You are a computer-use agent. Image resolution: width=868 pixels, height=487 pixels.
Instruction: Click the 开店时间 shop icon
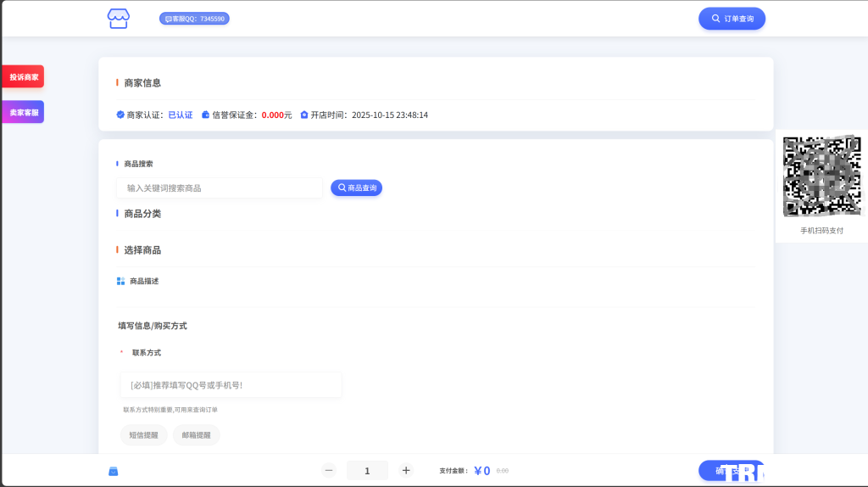304,115
